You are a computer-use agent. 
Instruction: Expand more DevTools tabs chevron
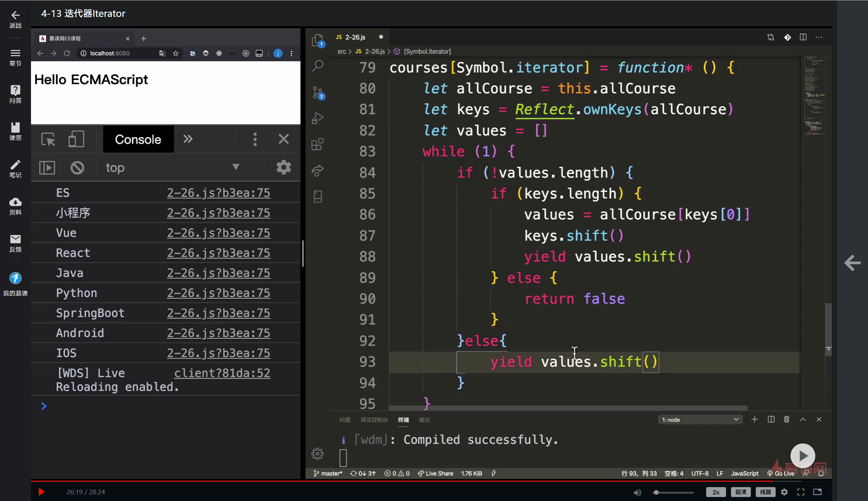tap(188, 139)
